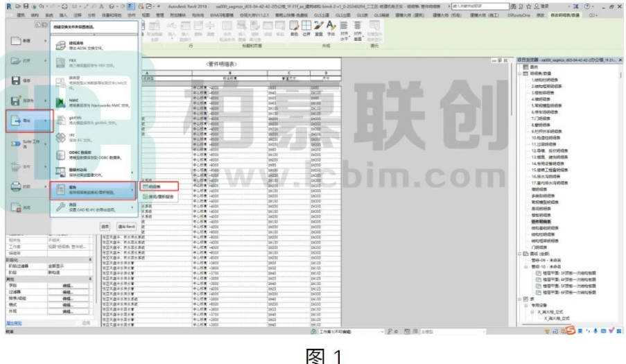Select schedule item 12 in project browser
Screen dimensions: 626x364
(550, 151)
